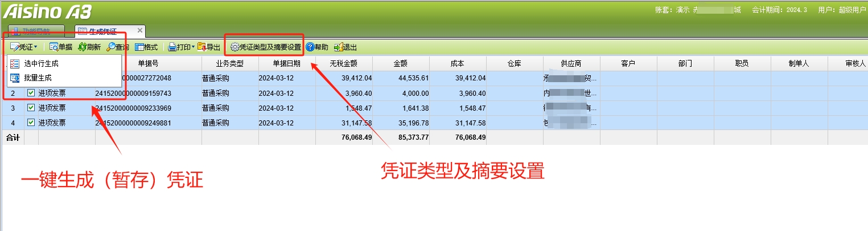Viewport: 868px width, 231px height.
Task: Click 成本 column header
Action: click(x=458, y=63)
